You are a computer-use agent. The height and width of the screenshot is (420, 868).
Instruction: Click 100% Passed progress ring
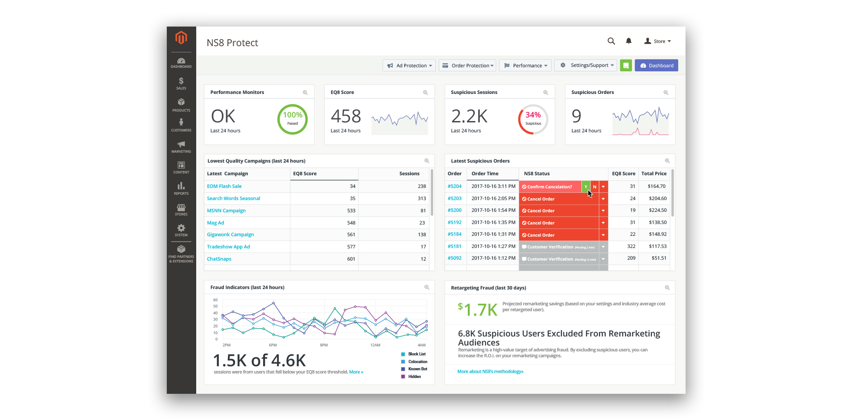coord(292,119)
